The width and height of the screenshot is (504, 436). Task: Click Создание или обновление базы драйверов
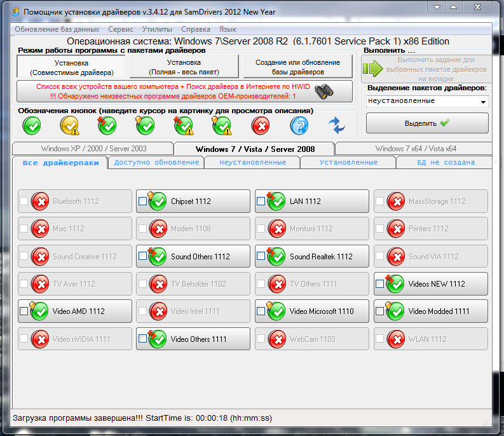point(297,67)
